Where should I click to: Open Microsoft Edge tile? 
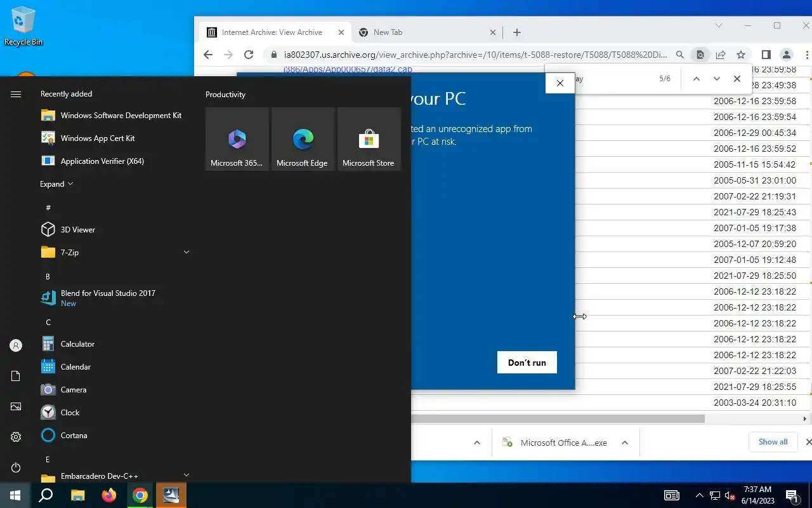tap(303, 139)
